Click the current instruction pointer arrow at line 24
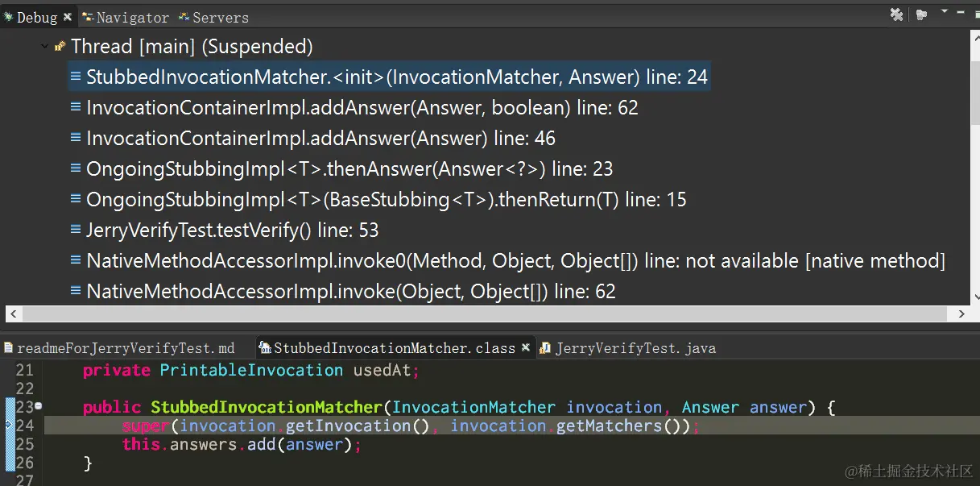The image size is (980, 486). click(8, 426)
